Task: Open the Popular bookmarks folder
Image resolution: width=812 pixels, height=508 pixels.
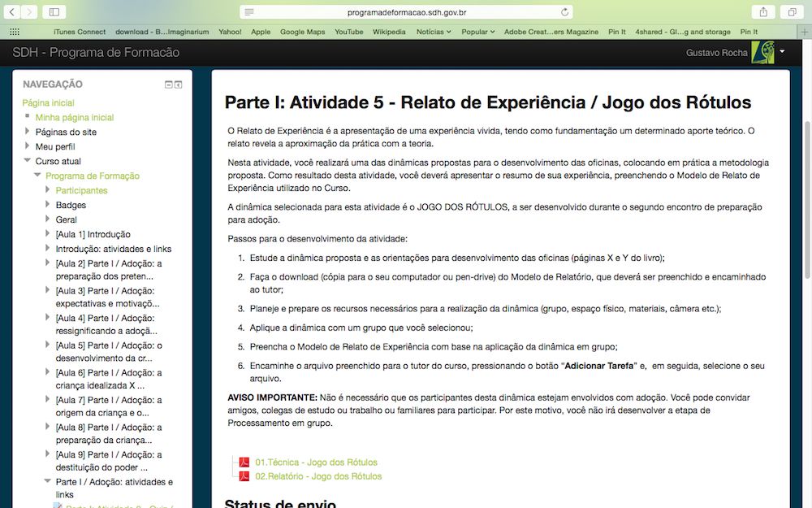Action: tap(477, 32)
